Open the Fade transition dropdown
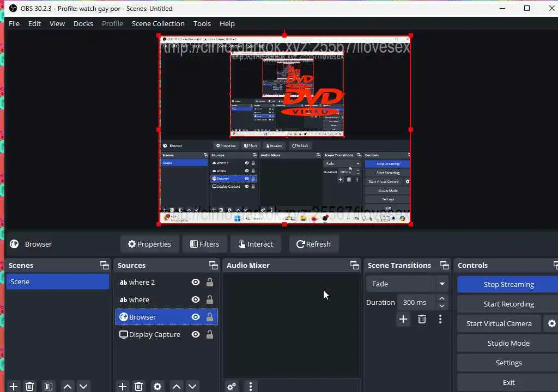This screenshot has height=392, width=558. tap(407, 284)
